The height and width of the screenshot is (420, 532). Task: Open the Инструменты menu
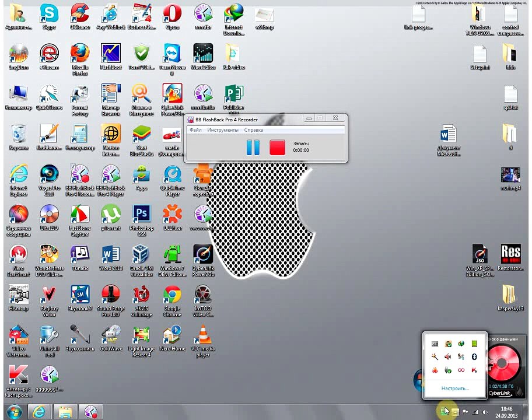[223, 130]
